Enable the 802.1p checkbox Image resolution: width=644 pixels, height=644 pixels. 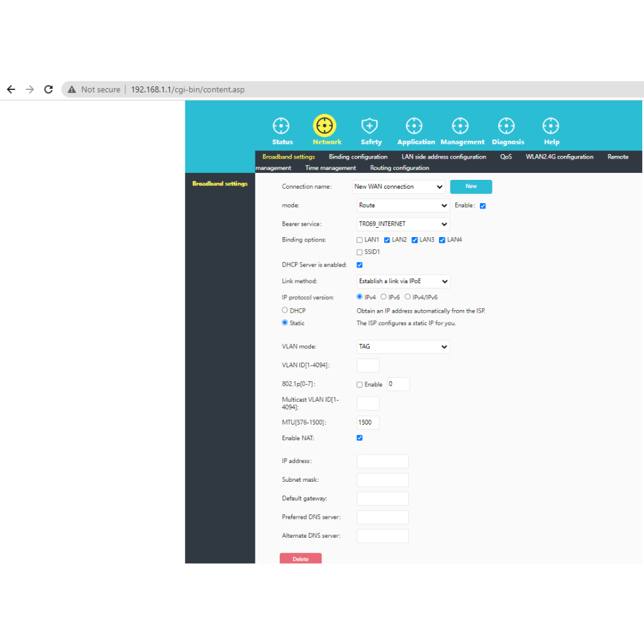(x=359, y=384)
